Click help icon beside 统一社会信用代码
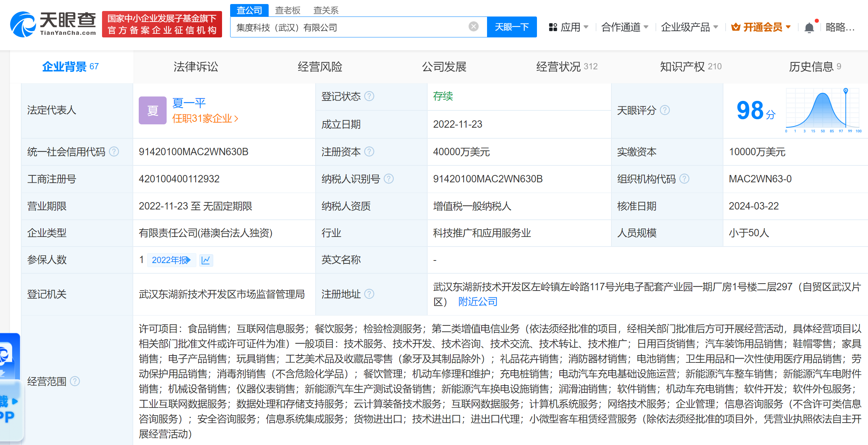868x445 pixels. [114, 152]
